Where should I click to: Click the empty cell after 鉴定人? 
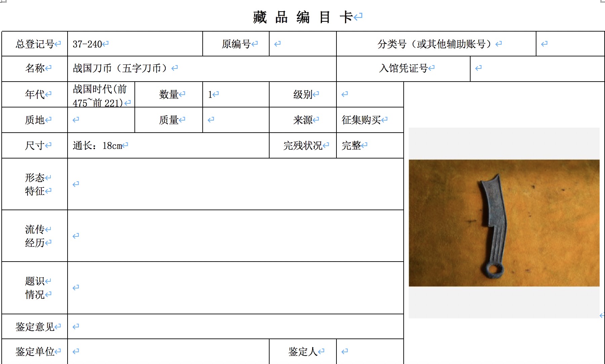click(370, 352)
